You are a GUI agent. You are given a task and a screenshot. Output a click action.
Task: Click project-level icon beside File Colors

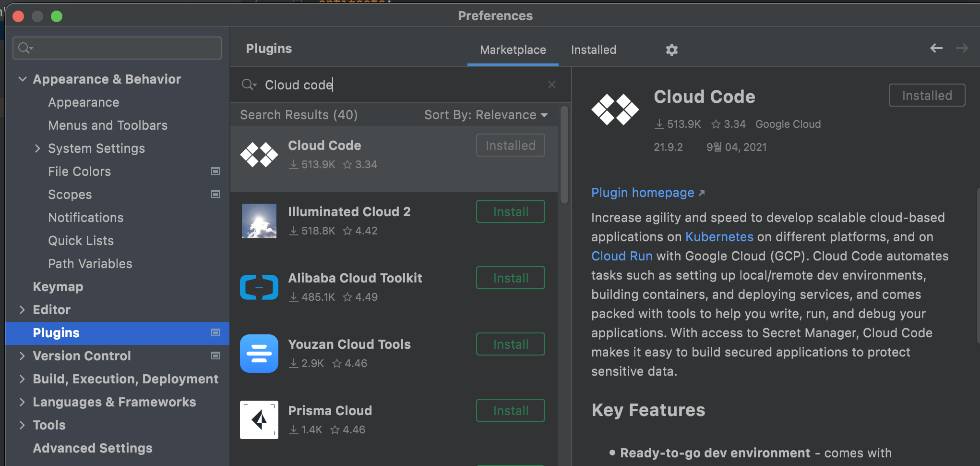pyautogui.click(x=215, y=171)
